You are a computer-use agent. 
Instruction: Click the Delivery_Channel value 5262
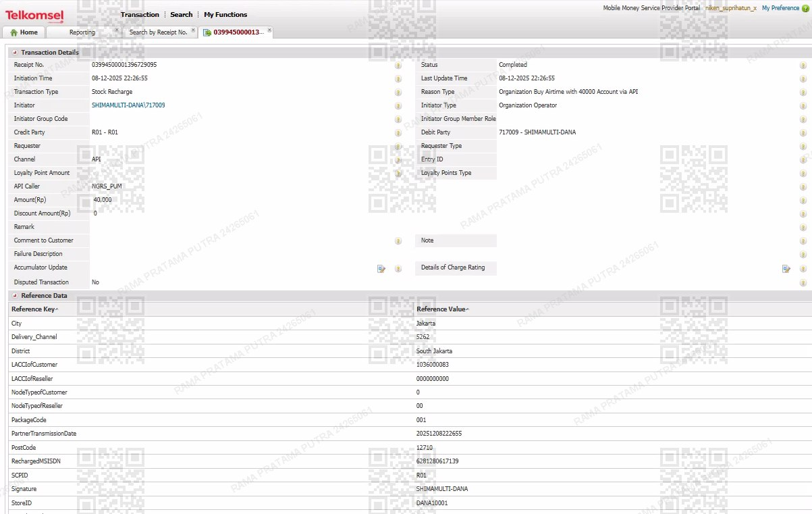[423, 336]
